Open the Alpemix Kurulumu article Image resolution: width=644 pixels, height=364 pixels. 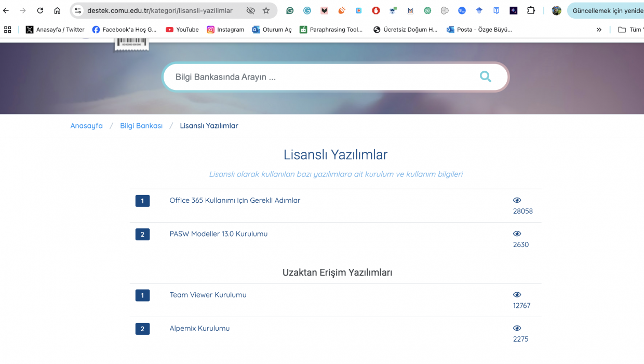pos(199,329)
